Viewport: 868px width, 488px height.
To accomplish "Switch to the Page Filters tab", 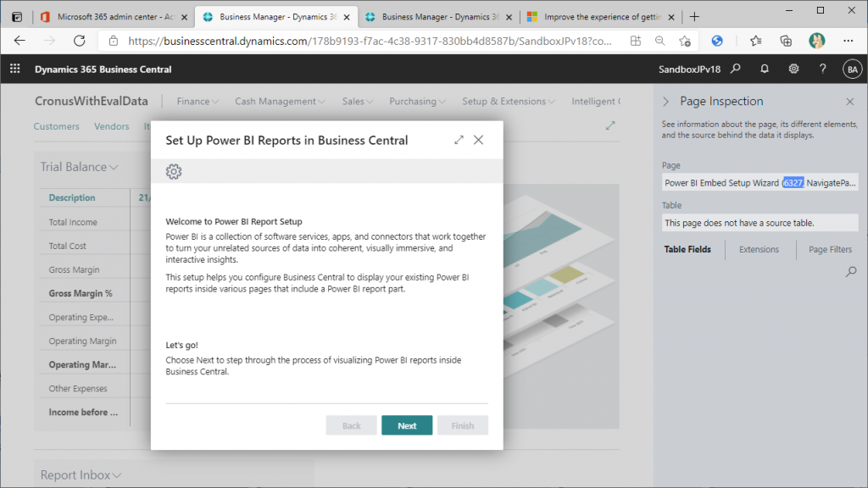I will coord(830,250).
